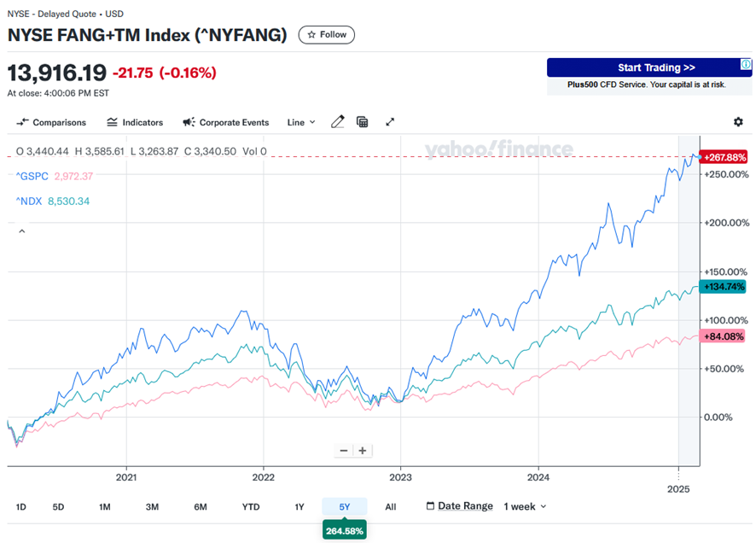Select the All range tab
This screenshot has height=543, width=756.
pyautogui.click(x=391, y=507)
